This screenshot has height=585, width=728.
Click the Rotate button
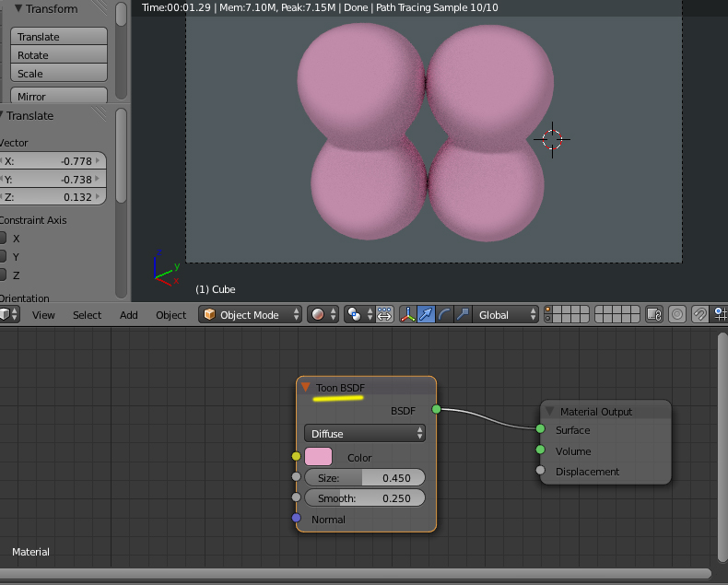[x=59, y=54]
